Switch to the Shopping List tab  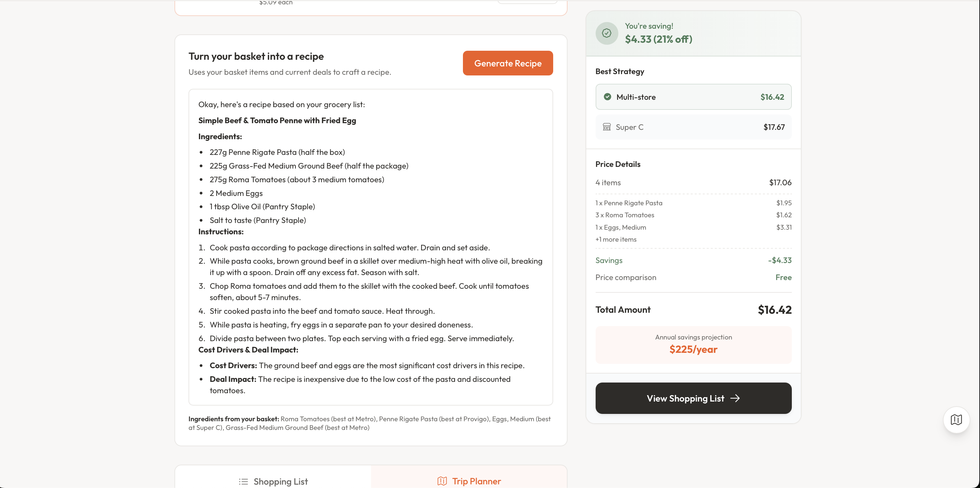pyautogui.click(x=273, y=481)
